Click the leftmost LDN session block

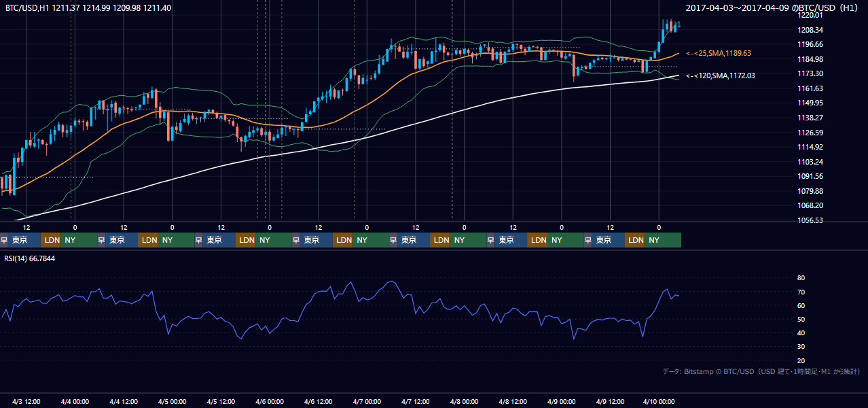(51, 240)
